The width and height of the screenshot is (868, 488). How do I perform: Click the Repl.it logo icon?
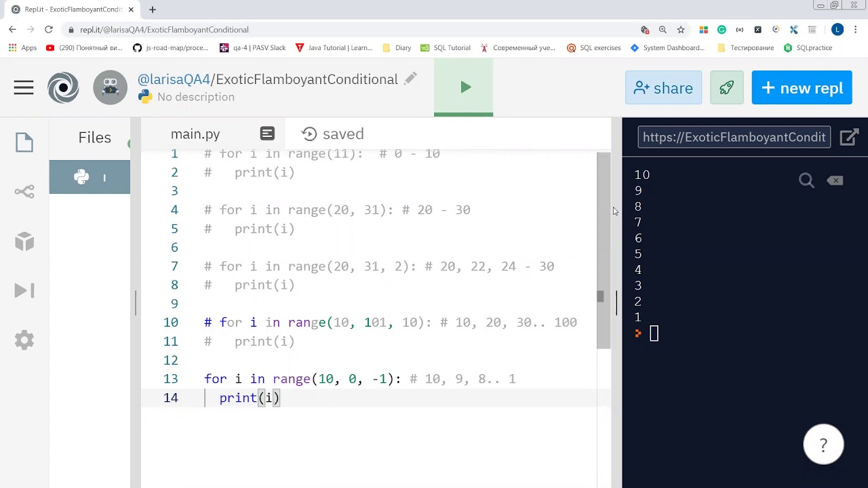click(63, 87)
